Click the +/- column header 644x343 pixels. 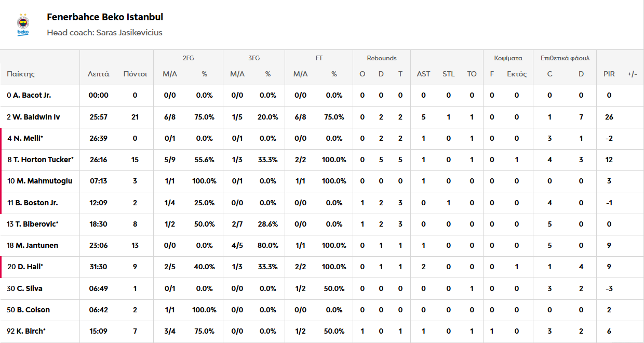point(632,74)
